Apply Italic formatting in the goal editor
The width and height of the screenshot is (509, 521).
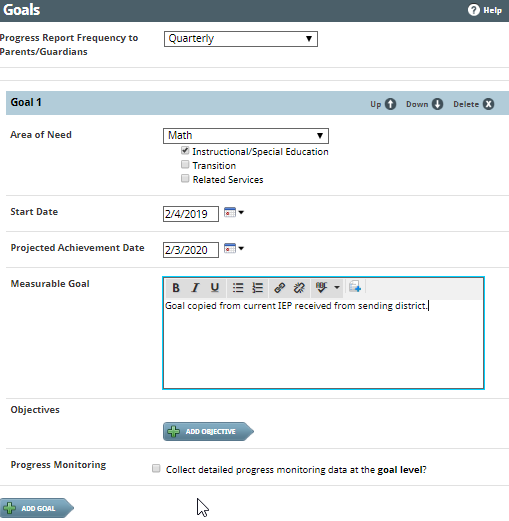point(195,288)
